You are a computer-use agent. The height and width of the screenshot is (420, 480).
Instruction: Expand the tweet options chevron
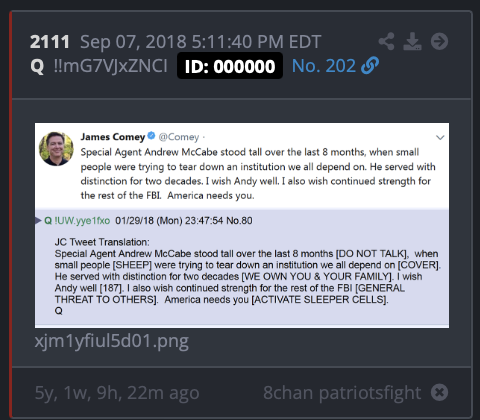[440, 137]
